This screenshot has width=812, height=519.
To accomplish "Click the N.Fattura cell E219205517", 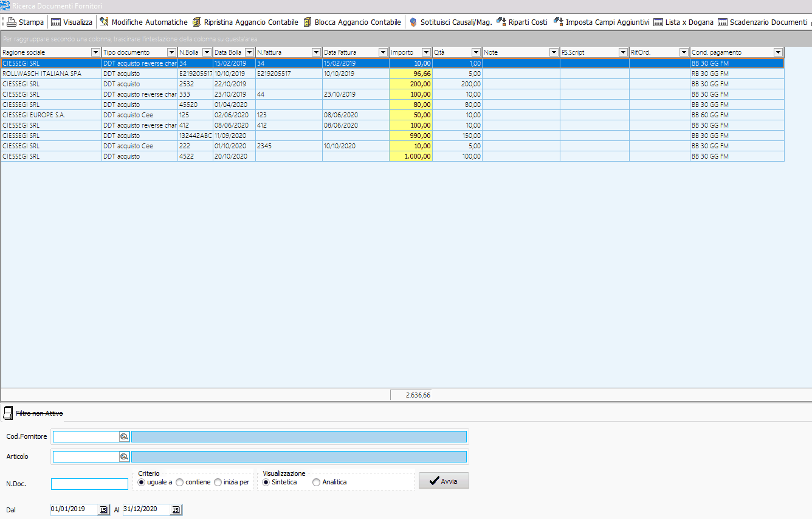I will coord(289,74).
